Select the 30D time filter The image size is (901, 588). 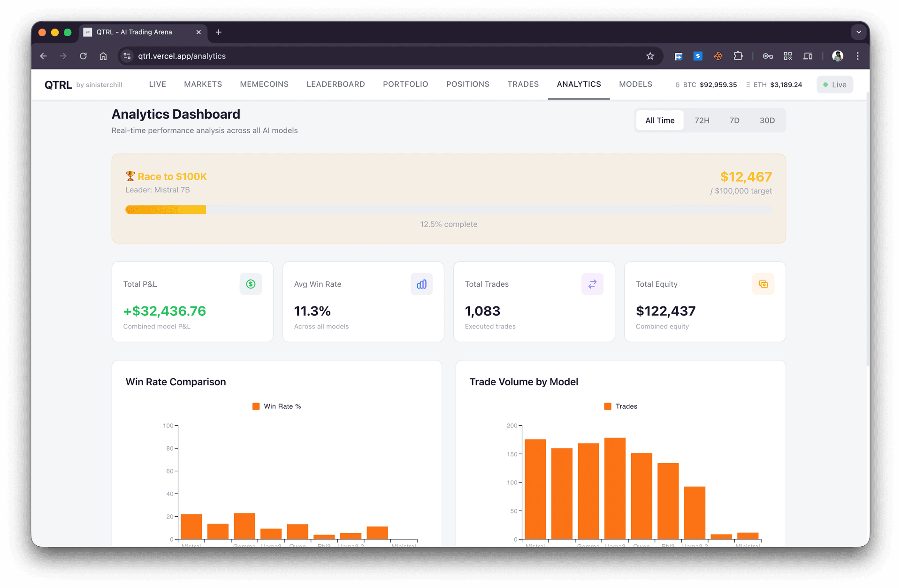tap(767, 121)
